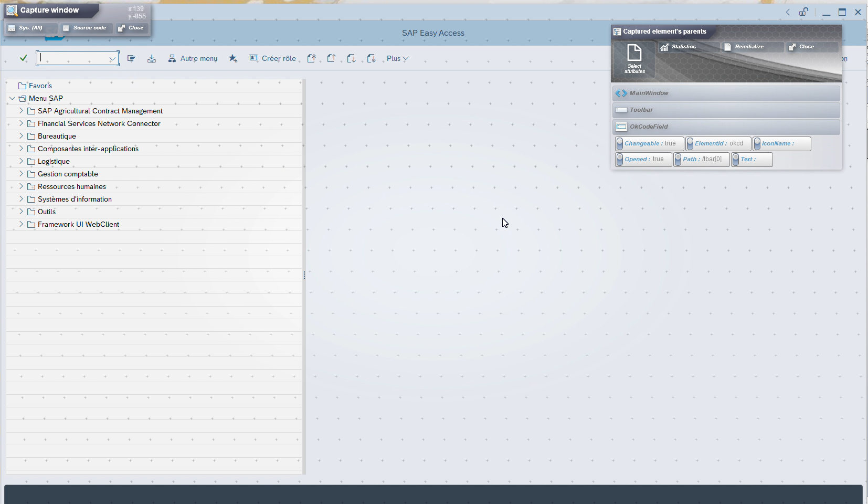The height and width of the screenshot is (504, 868).
Task: Click the page single-down-arrow toolbar icon
Action: [351, 58]
